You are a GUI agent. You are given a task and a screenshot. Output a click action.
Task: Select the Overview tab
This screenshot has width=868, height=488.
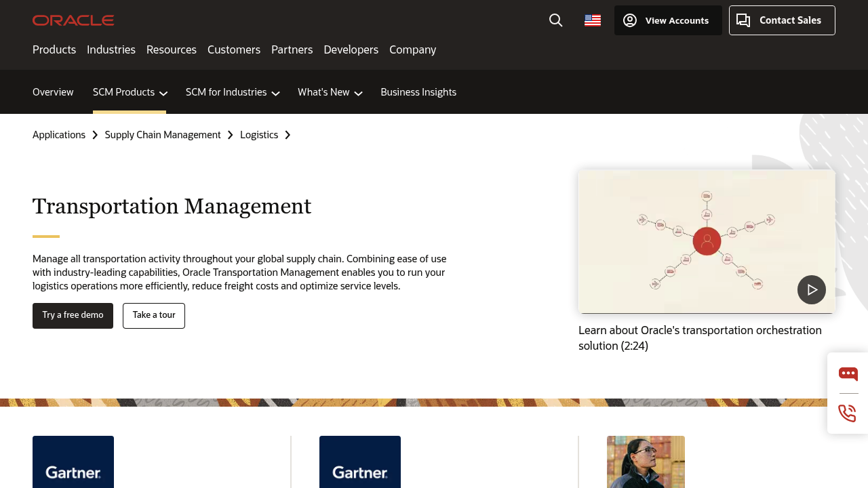point(53,91)
